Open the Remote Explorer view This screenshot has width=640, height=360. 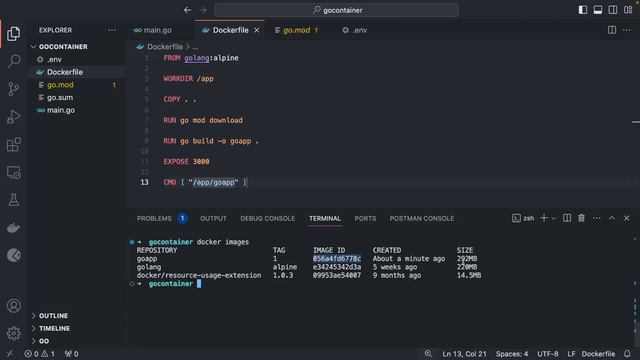(x=13, y=172)
